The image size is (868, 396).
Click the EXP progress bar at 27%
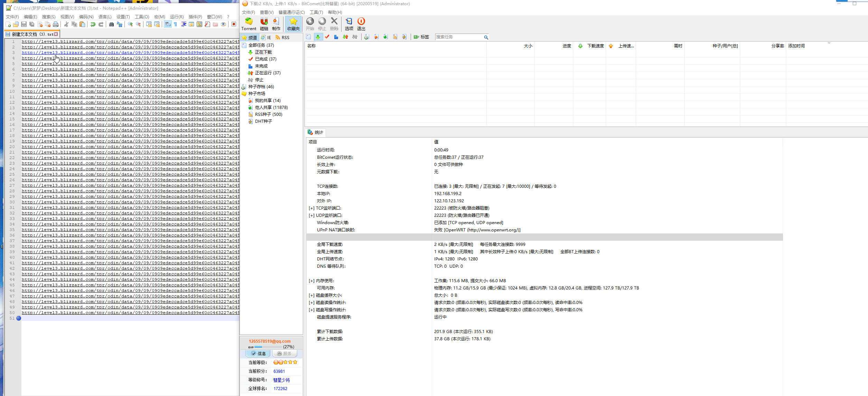268,347
